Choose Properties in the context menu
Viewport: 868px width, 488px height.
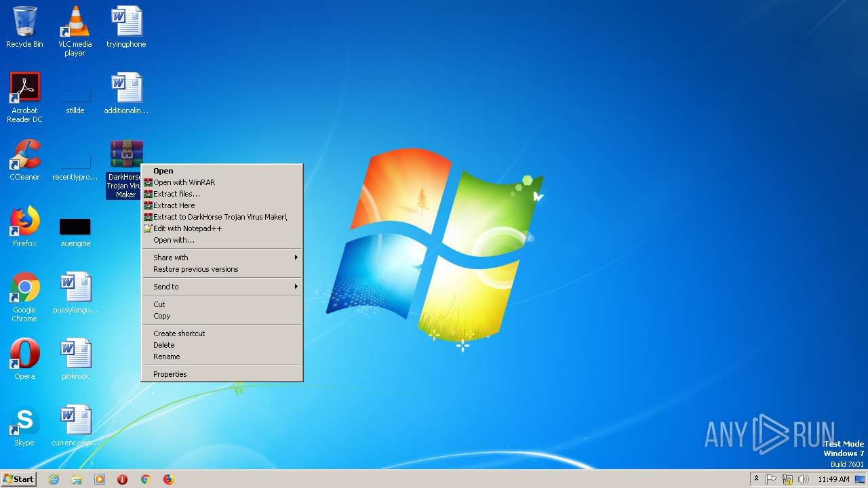pyautogui.click(x=222, y=374)
